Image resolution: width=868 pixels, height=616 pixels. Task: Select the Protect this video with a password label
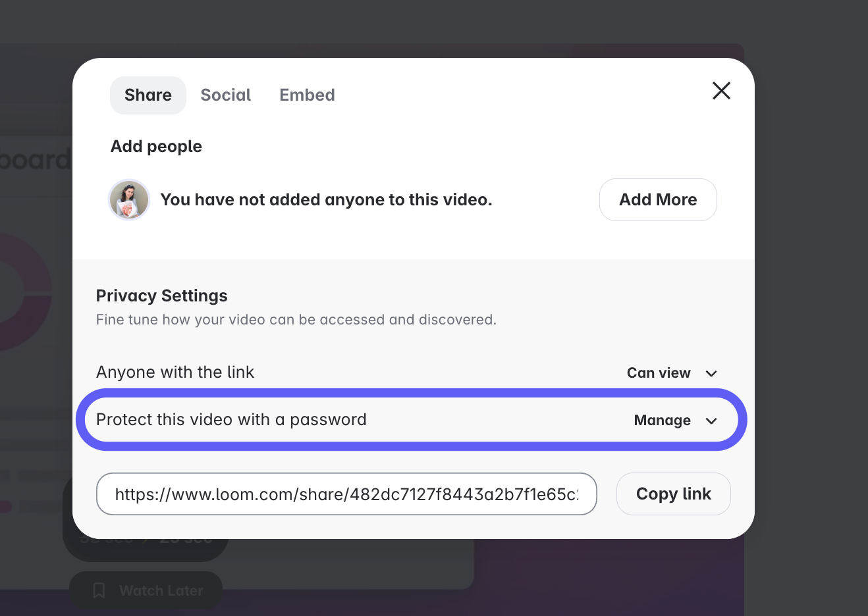(x=231, y=420)
